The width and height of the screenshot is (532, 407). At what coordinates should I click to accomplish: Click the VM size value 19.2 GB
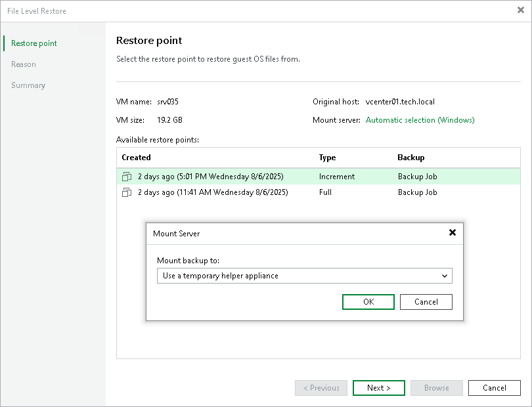tap(169, 120)
